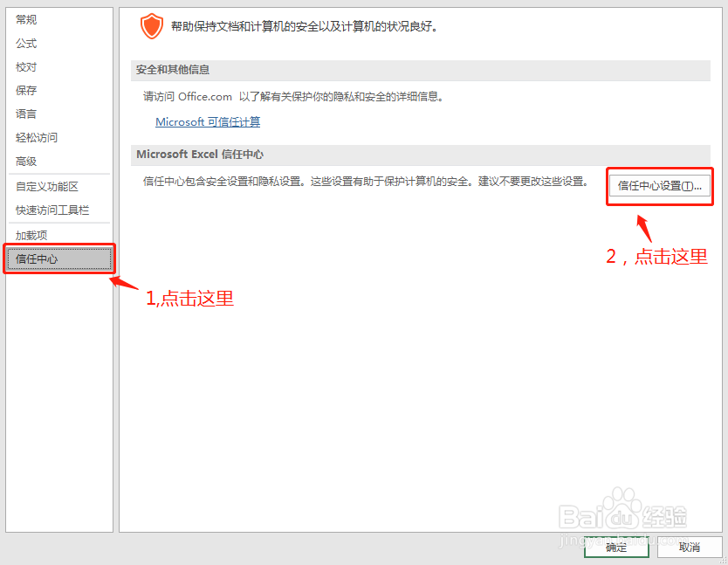Open the 校对 (Proofing) settings page

[26, 66]
